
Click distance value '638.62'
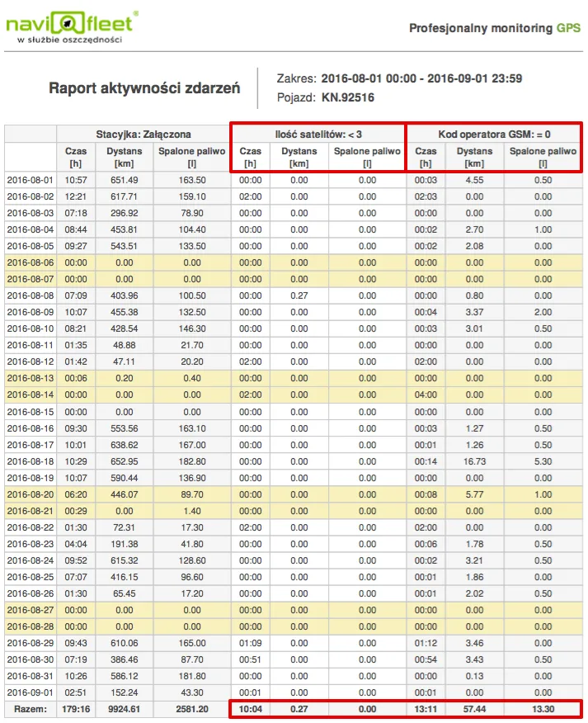pyautogui.click(x=124, y=446)
